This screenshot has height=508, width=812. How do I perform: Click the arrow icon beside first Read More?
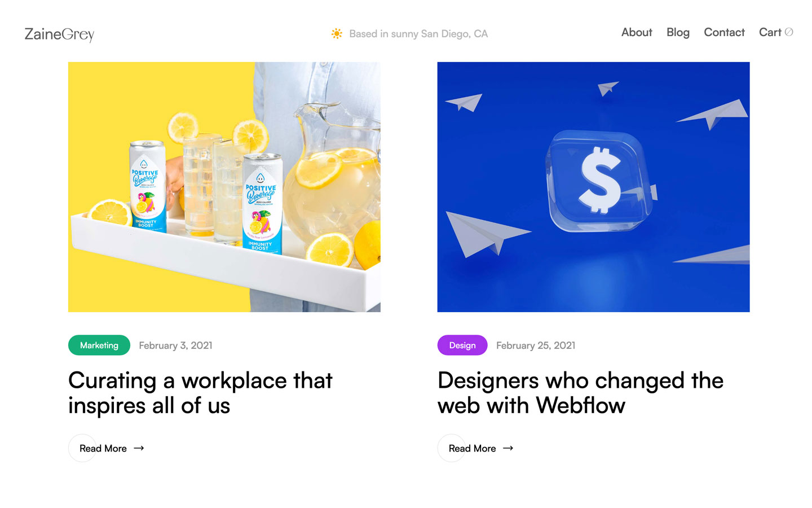139,448
